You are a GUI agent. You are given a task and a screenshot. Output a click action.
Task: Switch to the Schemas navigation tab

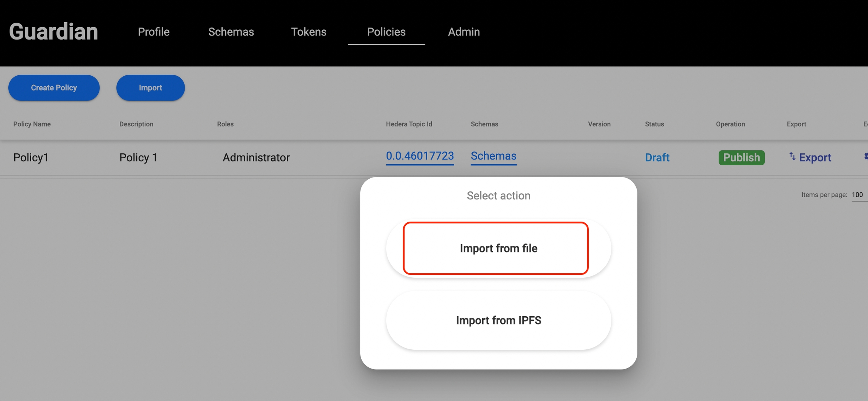tap(231, 32)
